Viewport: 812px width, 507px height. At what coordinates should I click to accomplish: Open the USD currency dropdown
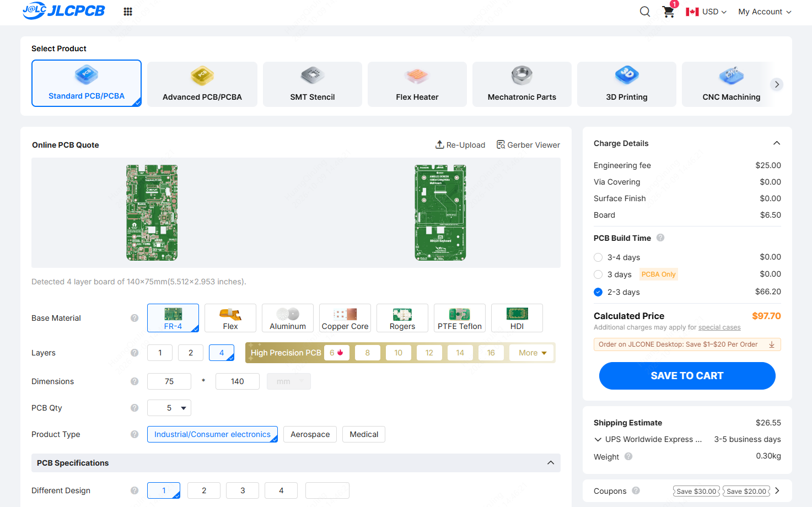pos(706,12)
